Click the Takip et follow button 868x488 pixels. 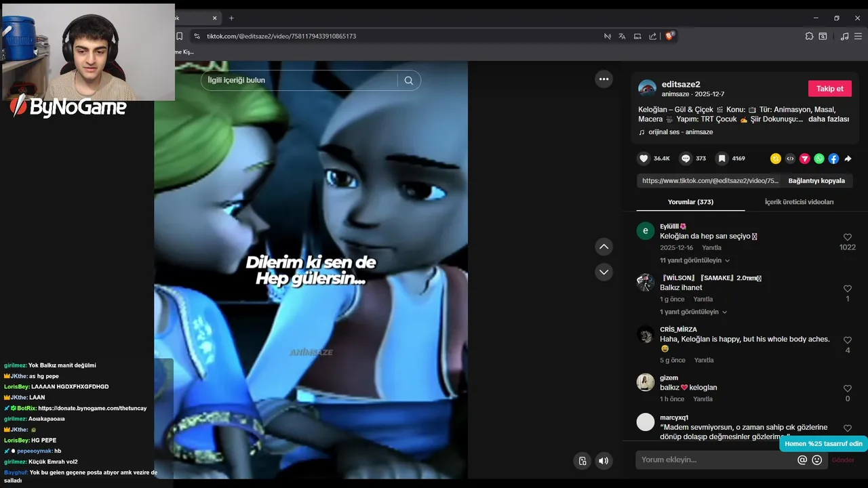(x=829, y=89)
